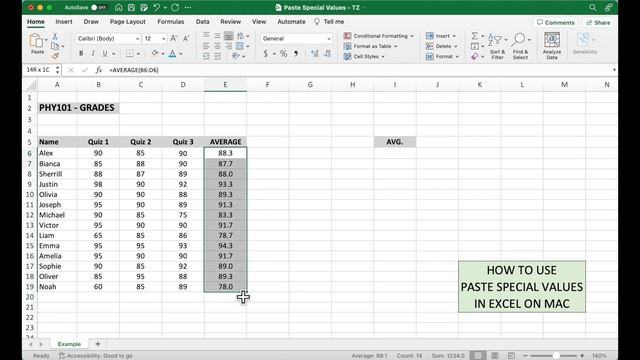
Task: Toggle the AutoSave switch
Action: point(98,7)
